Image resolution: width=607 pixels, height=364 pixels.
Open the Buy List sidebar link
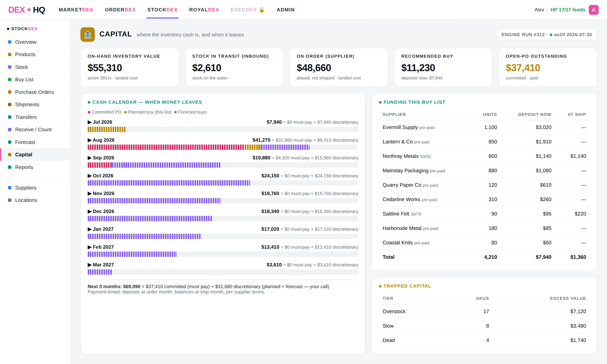pyautogui.click(x=35, y=79)
